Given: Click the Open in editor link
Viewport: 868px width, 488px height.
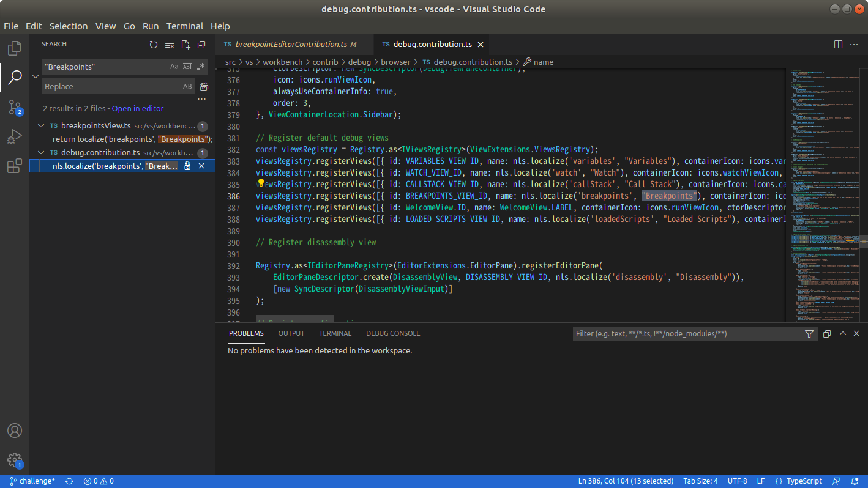Looking at the screenshot, I should point(138,109).
